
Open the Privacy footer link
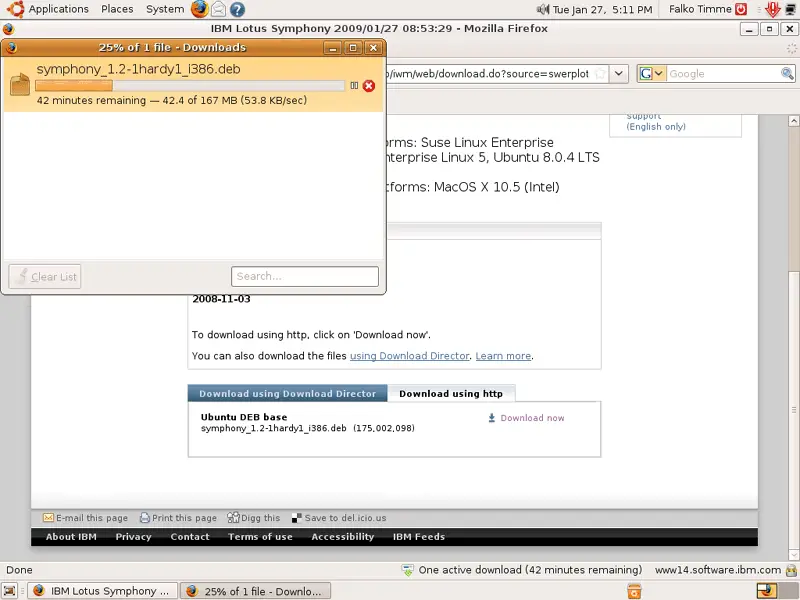coord(133,537)
